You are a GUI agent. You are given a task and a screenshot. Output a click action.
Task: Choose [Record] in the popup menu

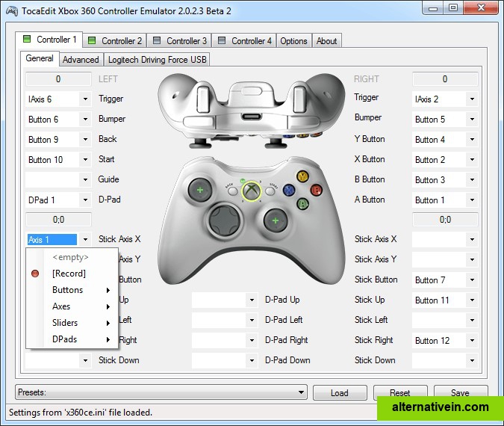(x=72, y=274)
